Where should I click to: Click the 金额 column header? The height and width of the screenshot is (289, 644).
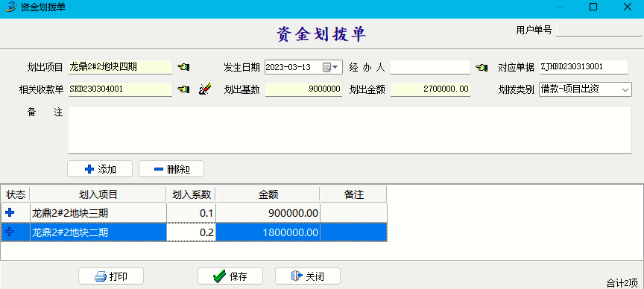(x=268, y=194)
